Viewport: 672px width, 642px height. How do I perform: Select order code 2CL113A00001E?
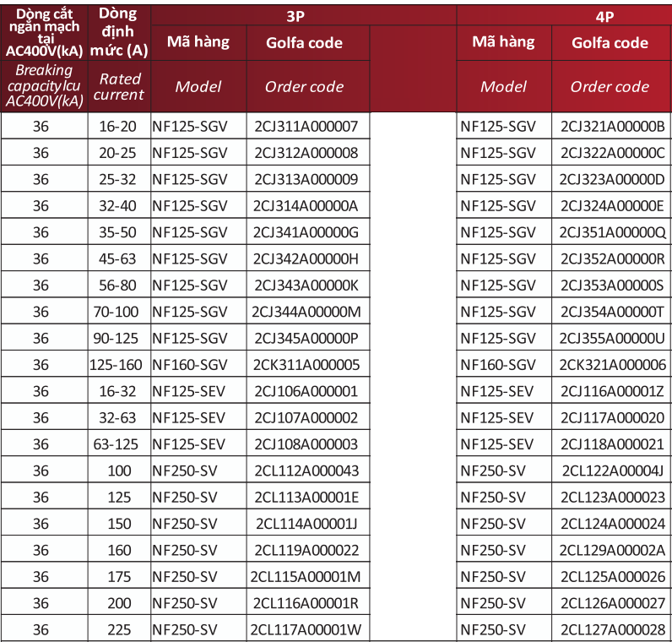pos(306,498)
